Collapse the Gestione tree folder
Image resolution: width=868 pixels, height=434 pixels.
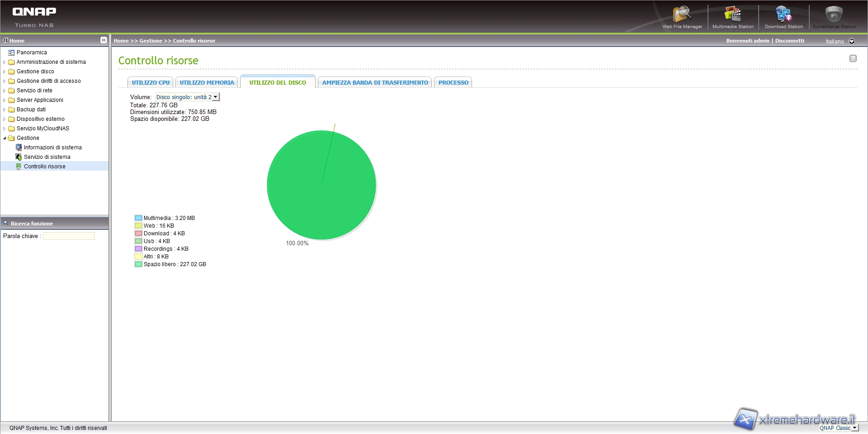5,138
